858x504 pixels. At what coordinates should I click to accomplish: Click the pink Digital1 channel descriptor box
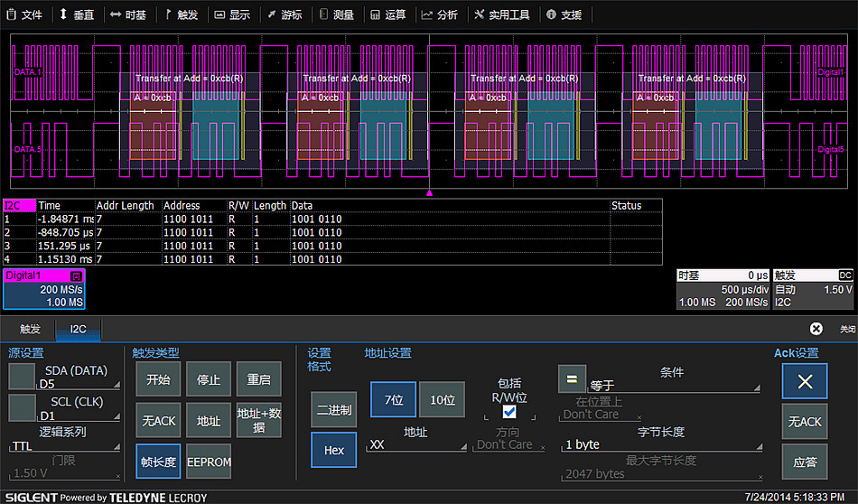(x=43, y=289)
